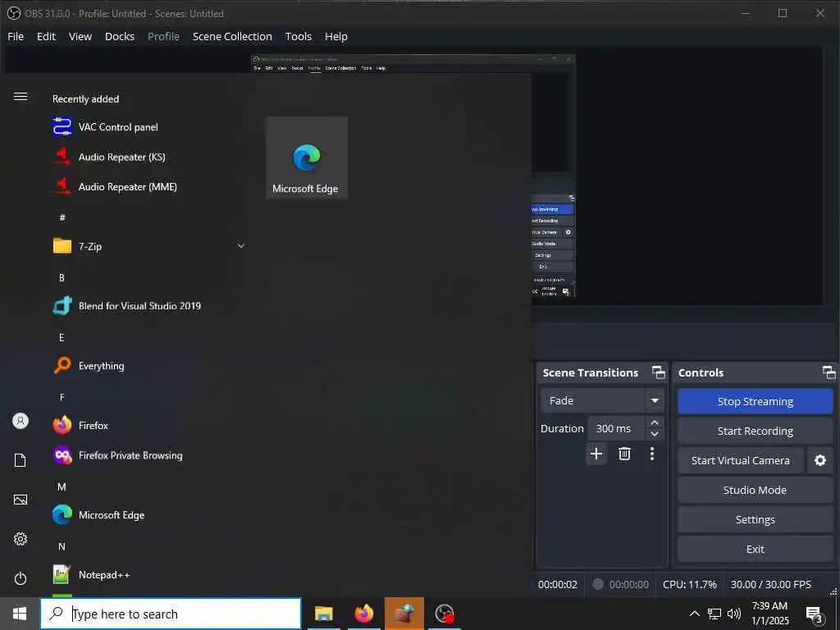Open the File menu in OBS
The height and width of the screenshot is (630, 840).
pos(16,36)
